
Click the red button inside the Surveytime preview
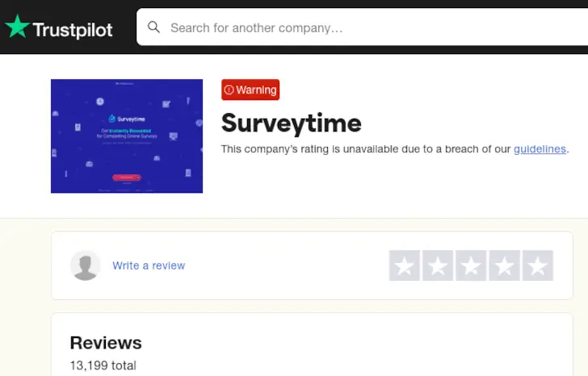click(126, 177)
